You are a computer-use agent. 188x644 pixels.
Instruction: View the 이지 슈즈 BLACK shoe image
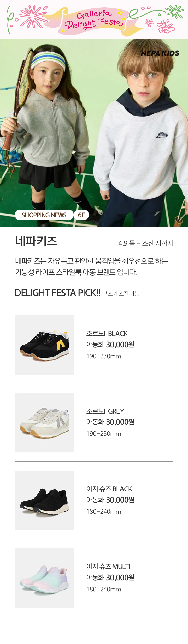click(x=45, y=500)
